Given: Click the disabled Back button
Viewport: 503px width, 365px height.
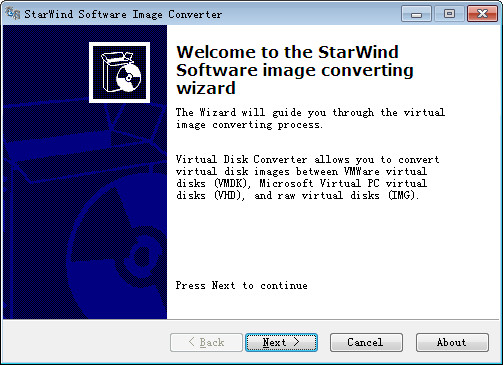Looking at the screenshot, I should 206,342.
